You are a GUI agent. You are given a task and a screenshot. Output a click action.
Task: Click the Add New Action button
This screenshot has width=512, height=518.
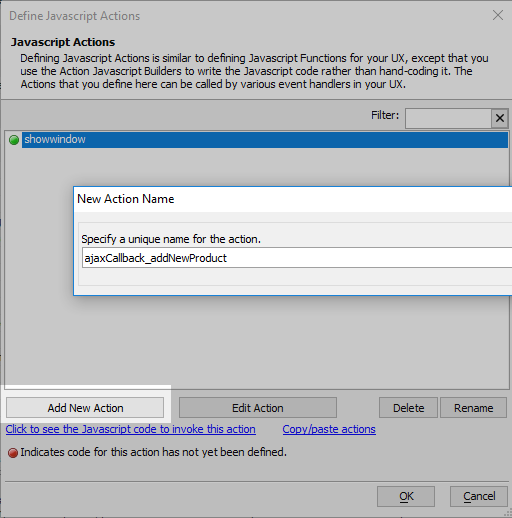[x=85, y=408]
